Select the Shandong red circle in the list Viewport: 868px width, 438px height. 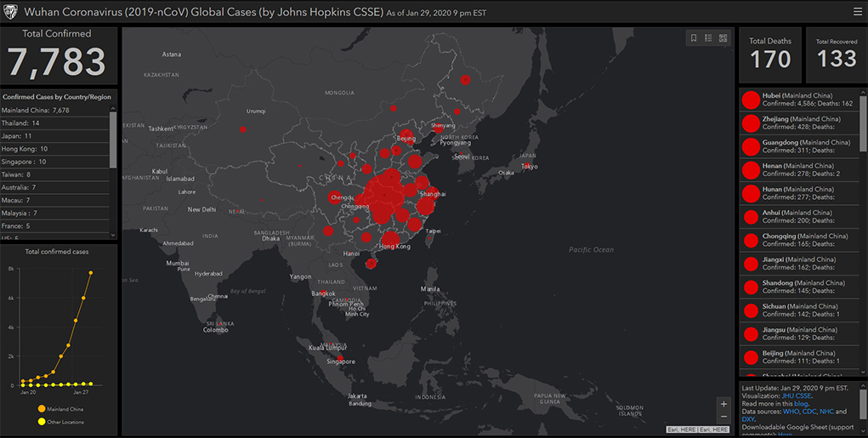coord(751,287)
